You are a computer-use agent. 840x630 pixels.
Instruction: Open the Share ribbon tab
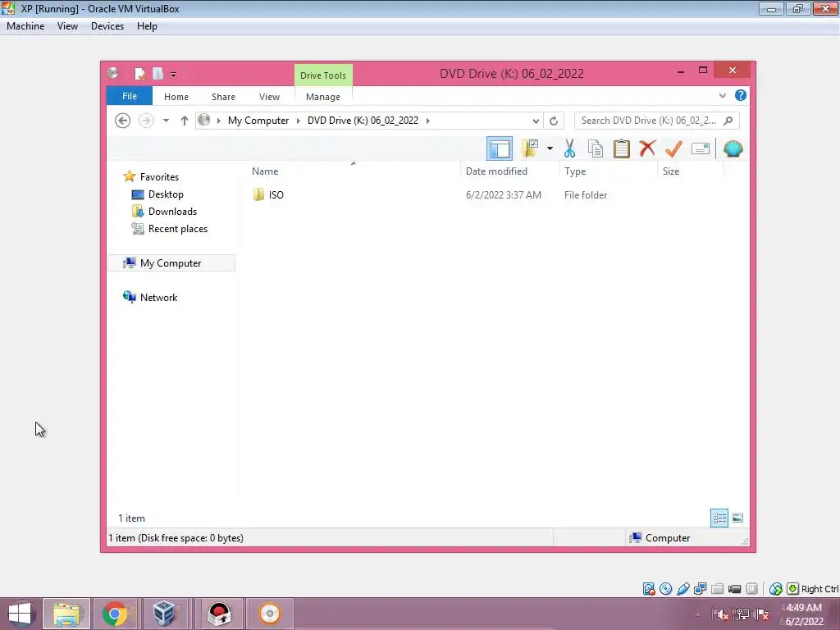pos(223,97)
